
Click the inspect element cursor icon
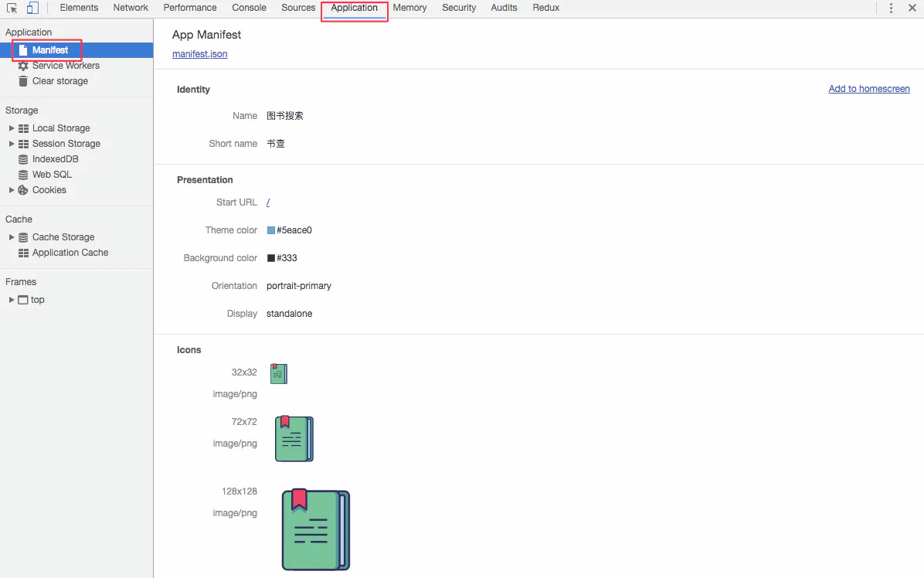(x=12, y=8)
